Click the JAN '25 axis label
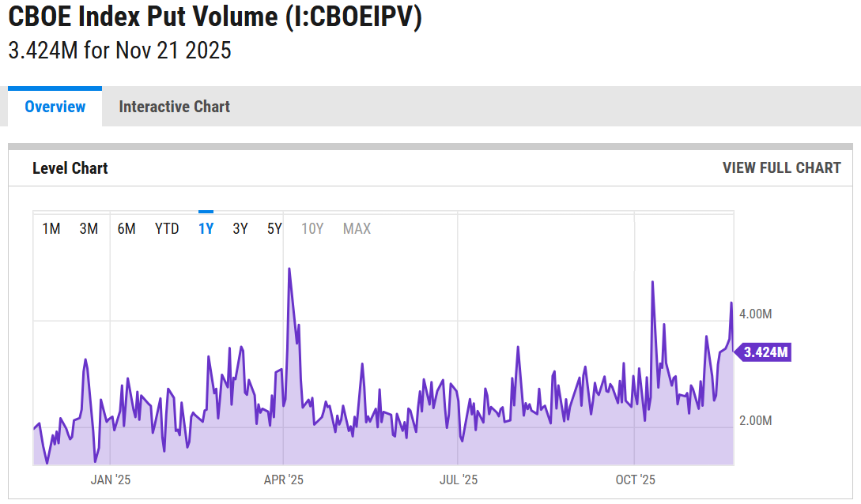Image resolution: width=861 pixels, height=504 pixels. coord(110,480)
